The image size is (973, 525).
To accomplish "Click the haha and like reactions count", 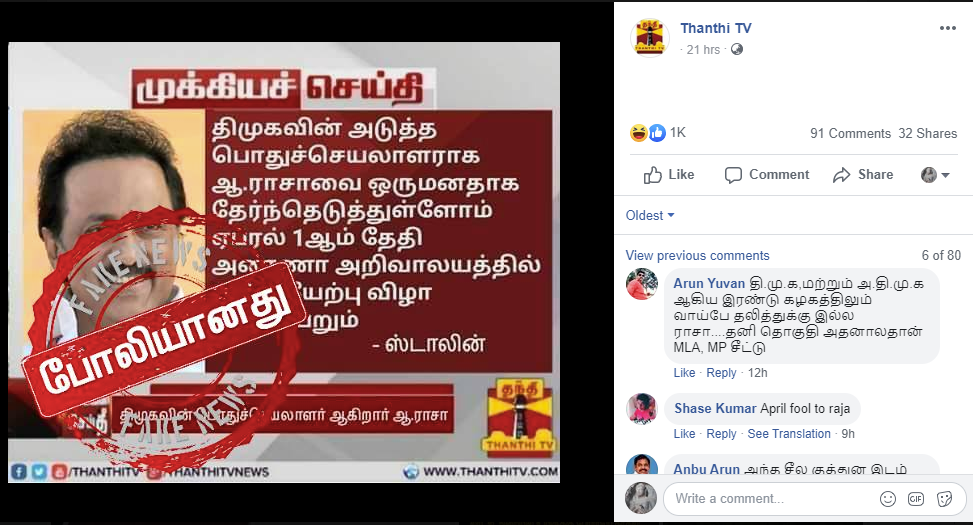I will 658,133.
